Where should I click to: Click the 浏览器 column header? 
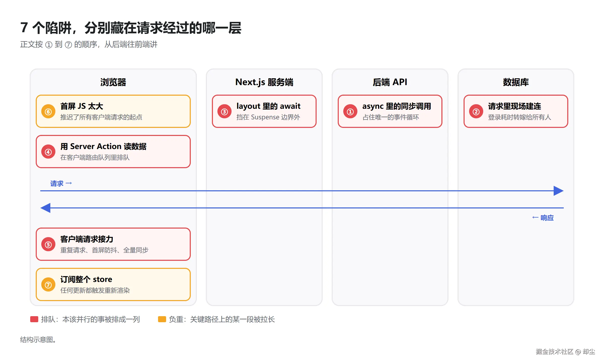tap(113, 82)
